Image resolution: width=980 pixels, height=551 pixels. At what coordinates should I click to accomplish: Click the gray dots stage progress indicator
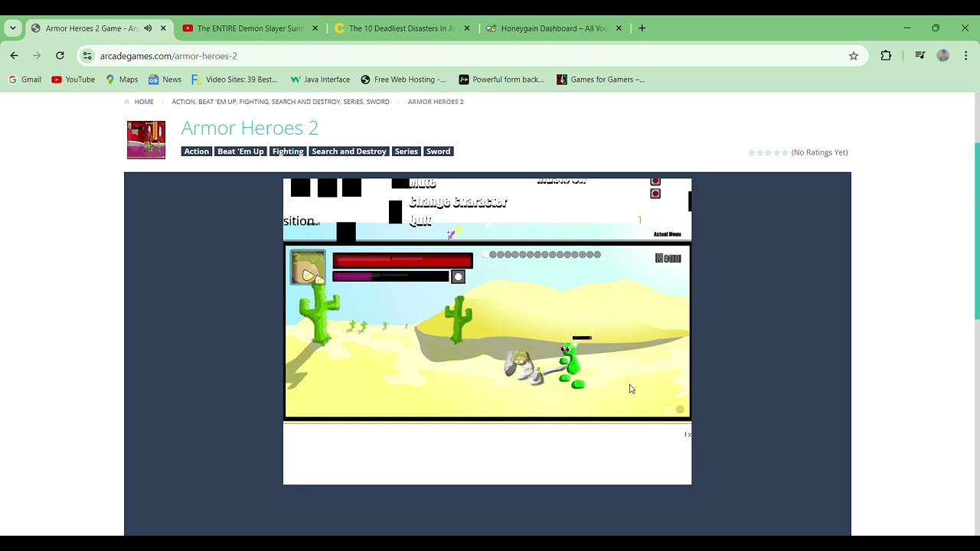[544, 255]
